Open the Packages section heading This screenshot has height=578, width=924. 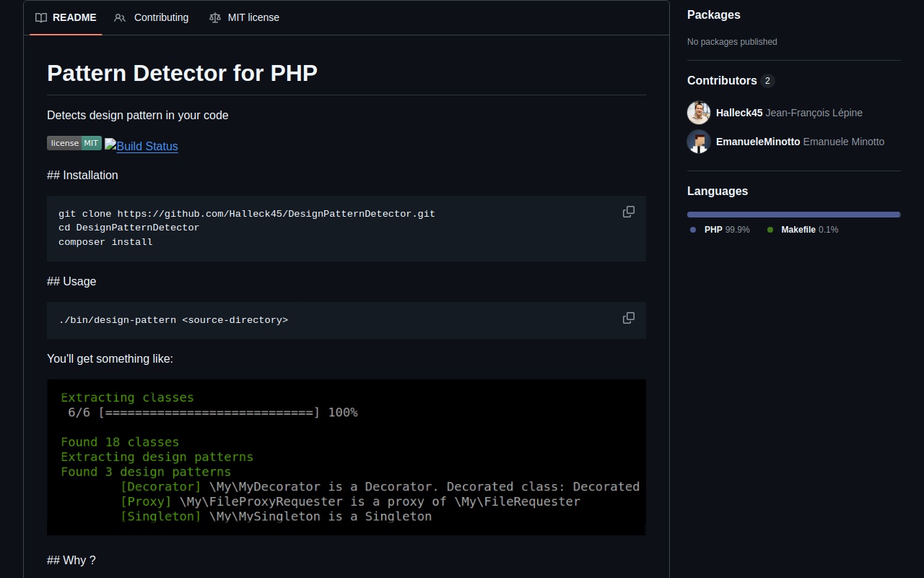click(x=713, y=14)
